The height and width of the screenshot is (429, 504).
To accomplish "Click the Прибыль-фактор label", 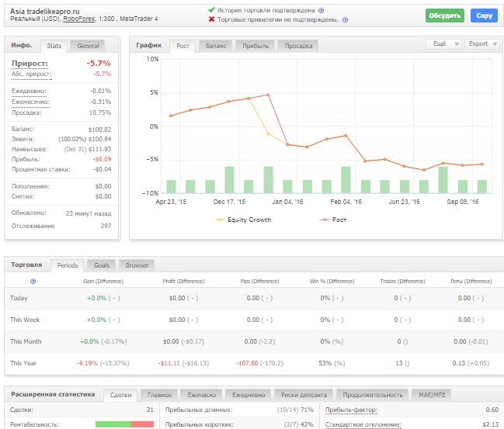I will 351,410.
